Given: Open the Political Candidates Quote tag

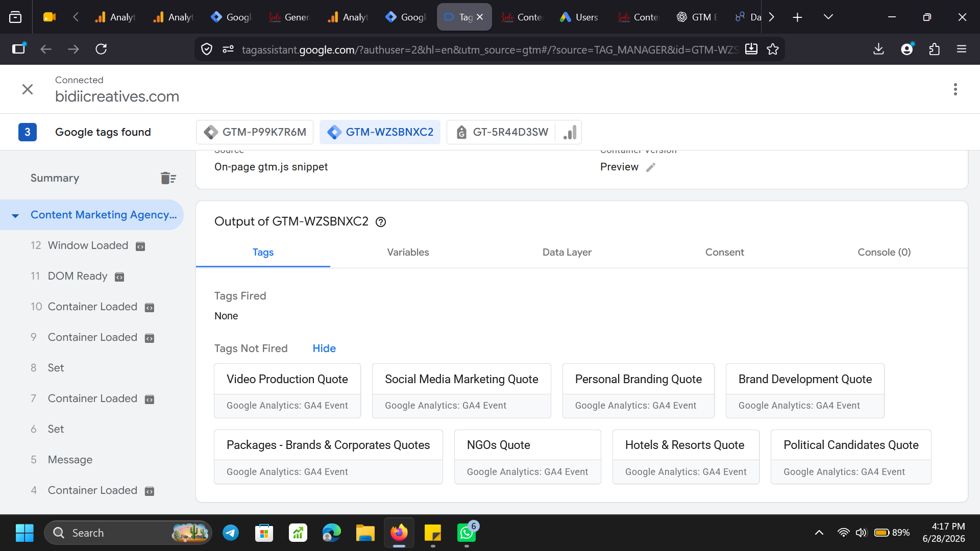Looking at the screenshot, I should coord(851,457).
